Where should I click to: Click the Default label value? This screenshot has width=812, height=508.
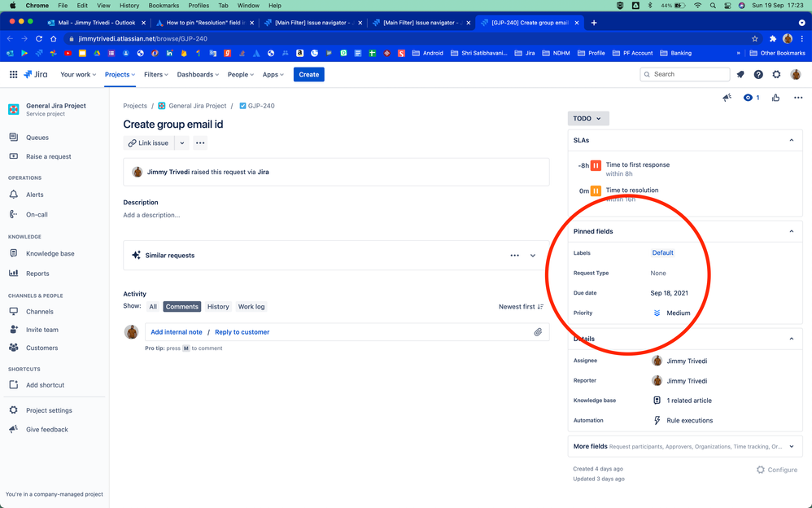point(662,253)
